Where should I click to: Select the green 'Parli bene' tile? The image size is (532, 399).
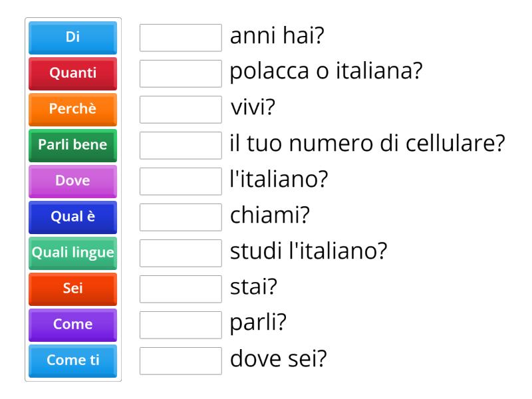pyautogui.click(x=72, y=145)
